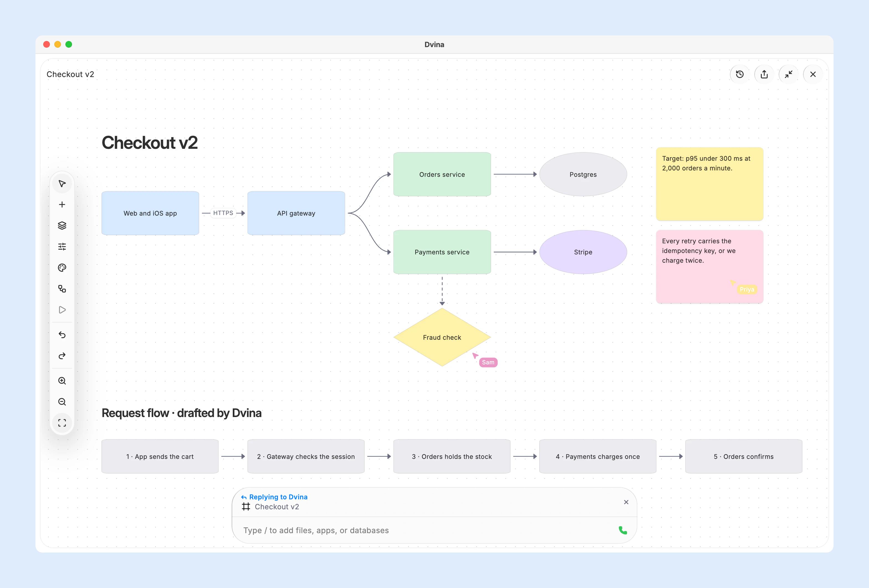
Task: Click the play presentation icon
Action: (62, 310)
